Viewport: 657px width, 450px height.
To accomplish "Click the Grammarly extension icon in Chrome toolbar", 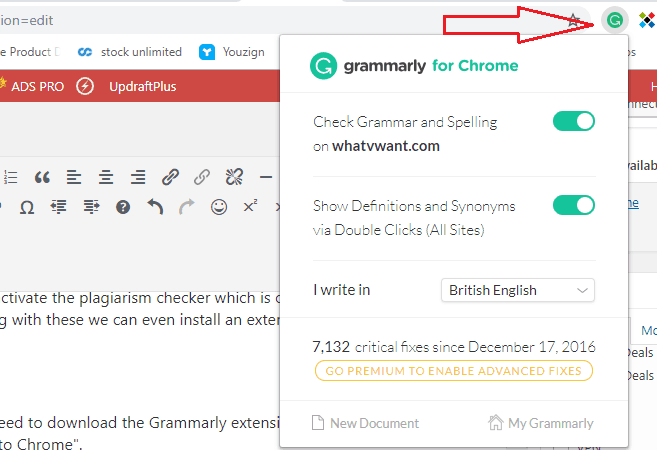I will [x=615, y=20].
